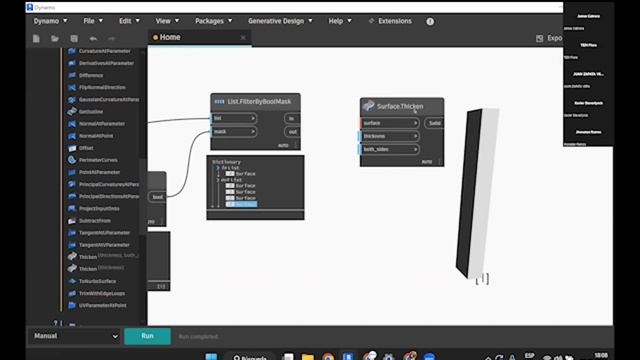Click the Run button
This screenshot has height=360, width=640.
[147, 336]
